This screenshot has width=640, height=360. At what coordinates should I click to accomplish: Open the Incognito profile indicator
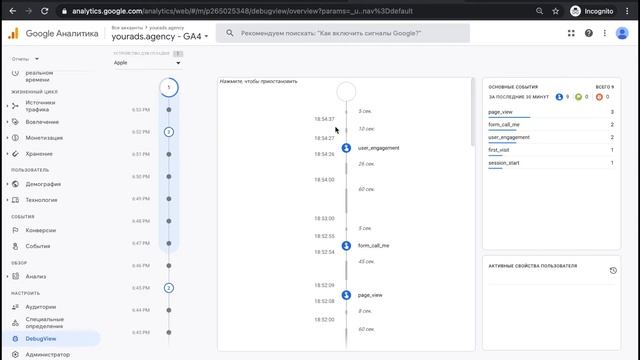(592, 11)
